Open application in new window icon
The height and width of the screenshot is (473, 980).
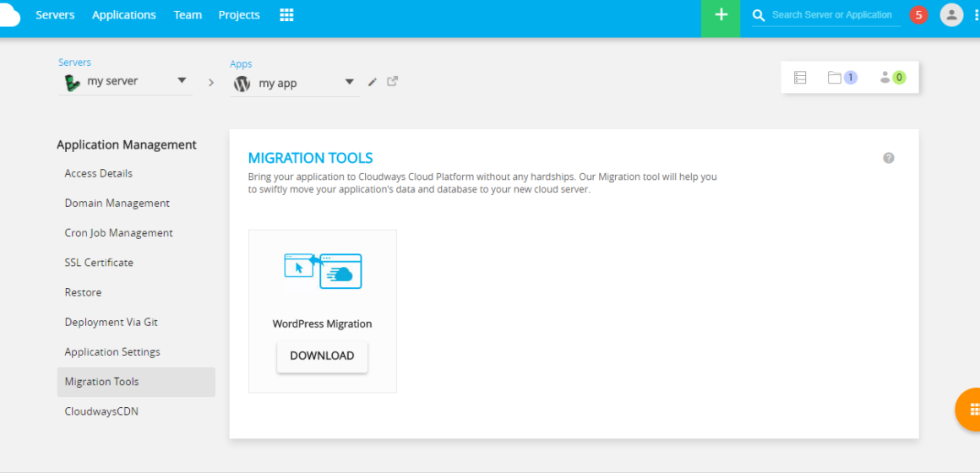393,81
